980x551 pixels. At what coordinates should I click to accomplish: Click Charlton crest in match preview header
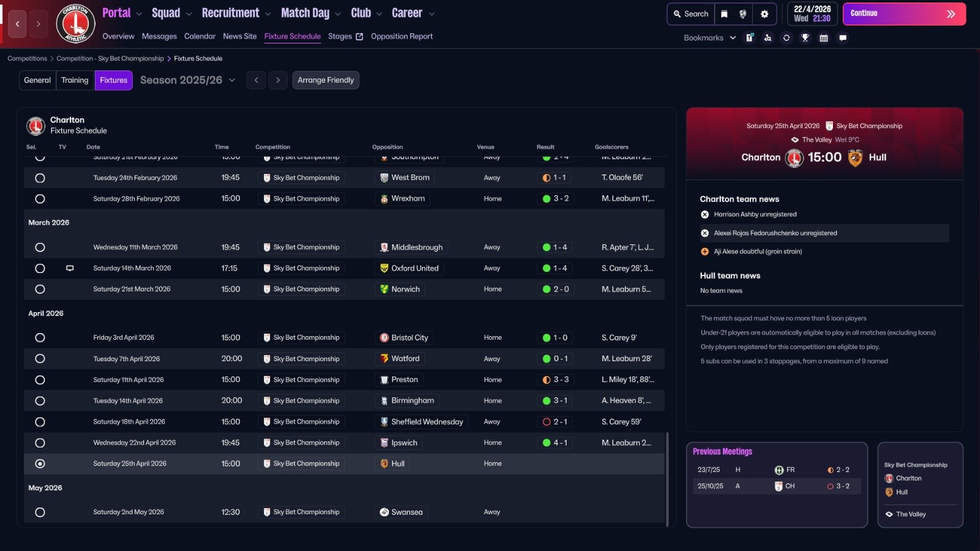coord(794,158)
